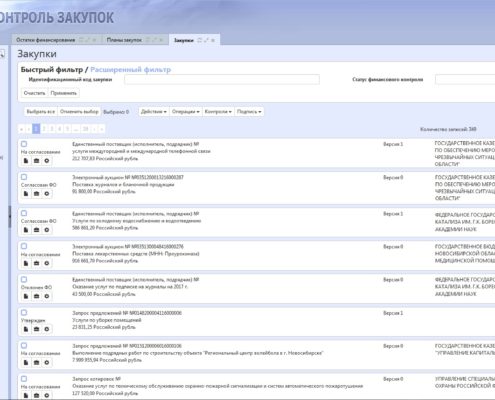The height and width of the screenshot is (400, 495).
Task: Click left sidebar collapse handle
Action: click(x=10, y=217)
